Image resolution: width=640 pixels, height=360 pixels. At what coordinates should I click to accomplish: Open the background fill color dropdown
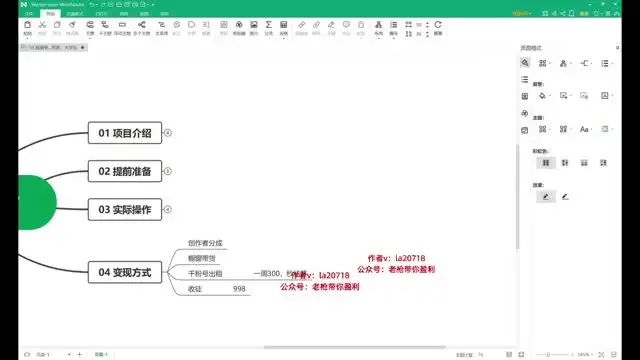(x=544, y=96)
